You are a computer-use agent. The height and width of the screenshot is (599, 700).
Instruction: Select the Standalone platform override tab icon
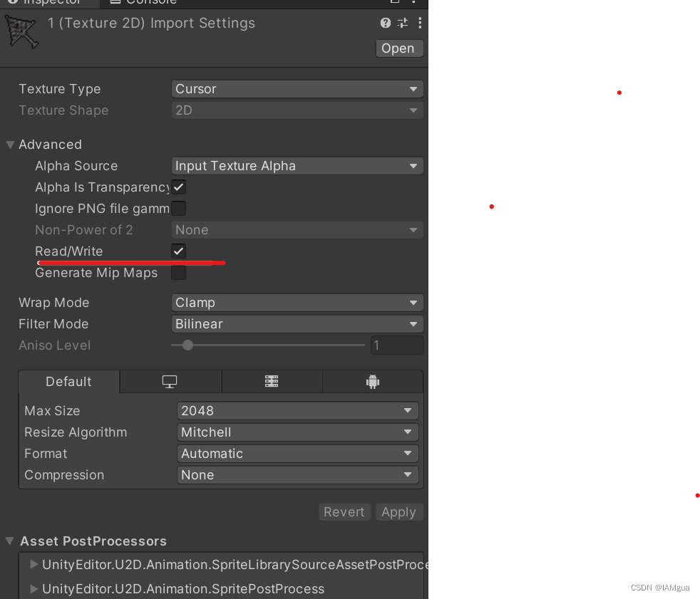[x=170, y=381]
